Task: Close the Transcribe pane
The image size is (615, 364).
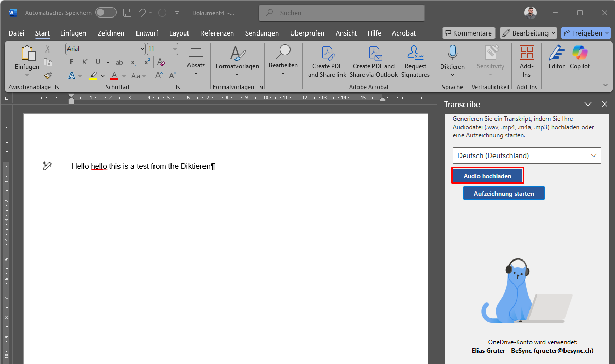Action: click(x=604, y=104)
